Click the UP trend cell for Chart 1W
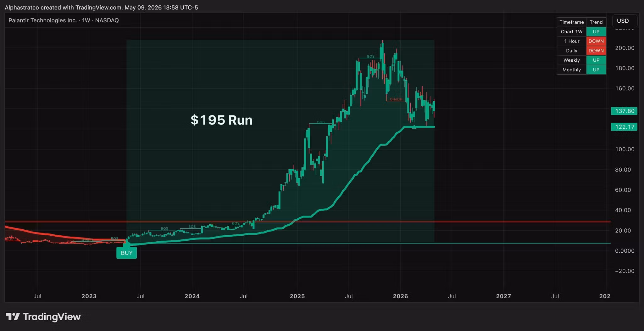Image resolution: width=644 pixels, height=331 pixels. 596,31
